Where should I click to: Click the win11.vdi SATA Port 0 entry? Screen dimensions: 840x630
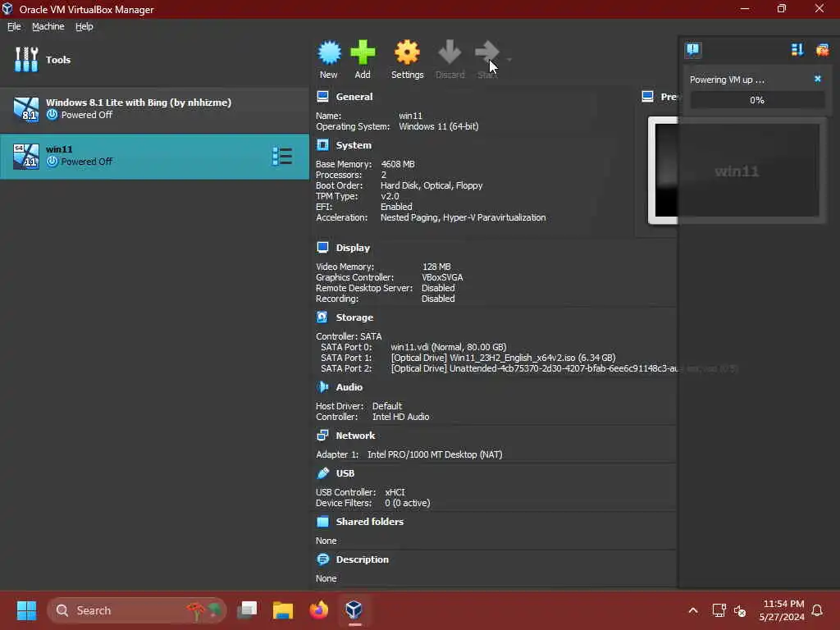449,347
